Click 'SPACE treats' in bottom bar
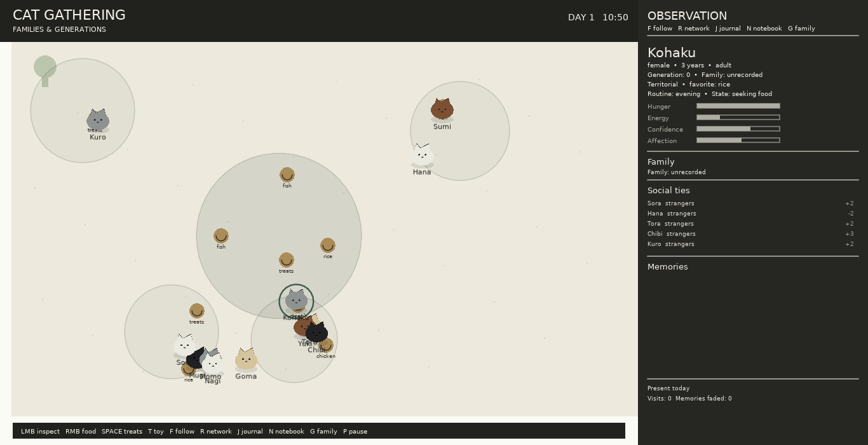Image resolution: width=868 pixels, height=445 pixels. pyautogui.click(x=122, y=432)
